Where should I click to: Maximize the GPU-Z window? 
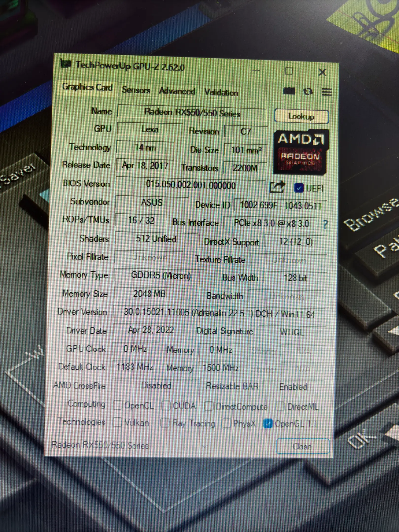(x=289, y=71)
